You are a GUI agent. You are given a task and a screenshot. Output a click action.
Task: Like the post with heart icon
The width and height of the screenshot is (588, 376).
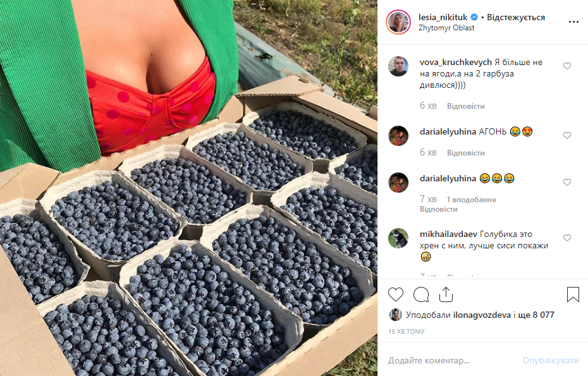tap(396, 294)
